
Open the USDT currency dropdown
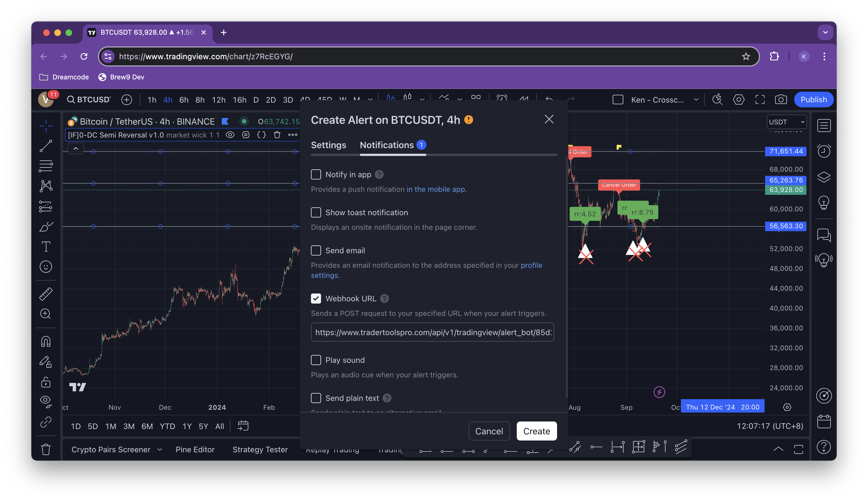click(x=786, y=122)
